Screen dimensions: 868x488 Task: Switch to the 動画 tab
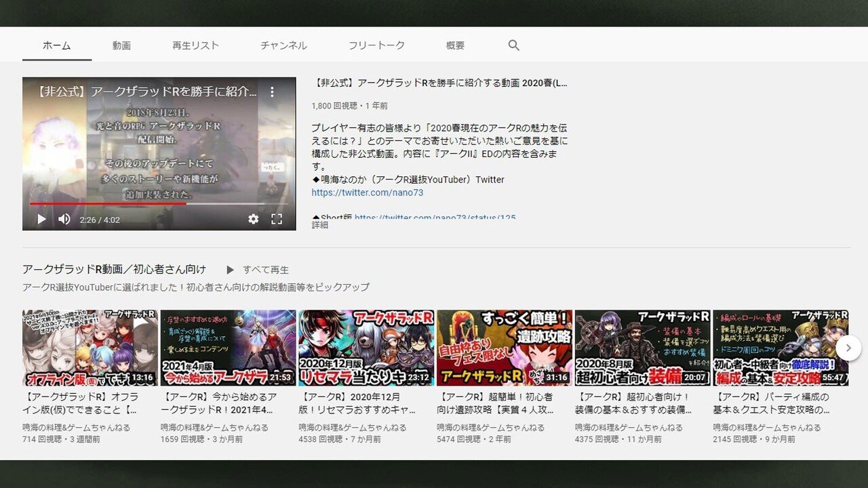coord(122,45)
